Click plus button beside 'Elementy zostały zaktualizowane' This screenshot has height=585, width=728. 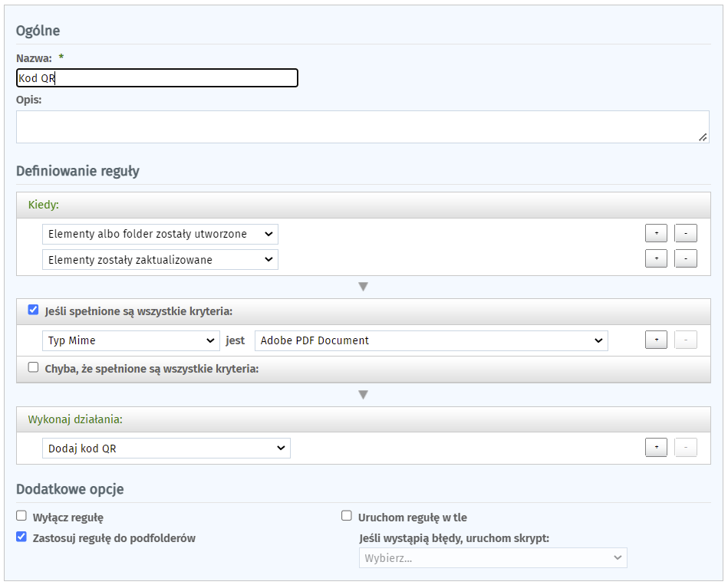coord(656,259)
